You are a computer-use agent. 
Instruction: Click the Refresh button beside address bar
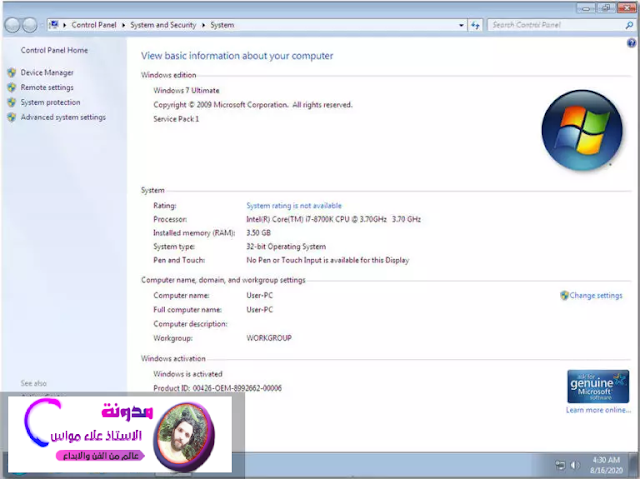pos(475,25)
